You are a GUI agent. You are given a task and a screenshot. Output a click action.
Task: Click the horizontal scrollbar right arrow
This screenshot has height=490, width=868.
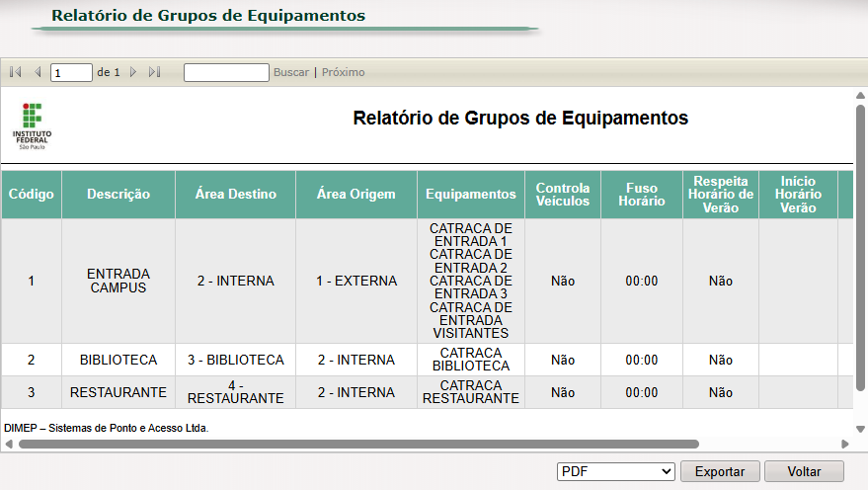click(x=844, y=444)
